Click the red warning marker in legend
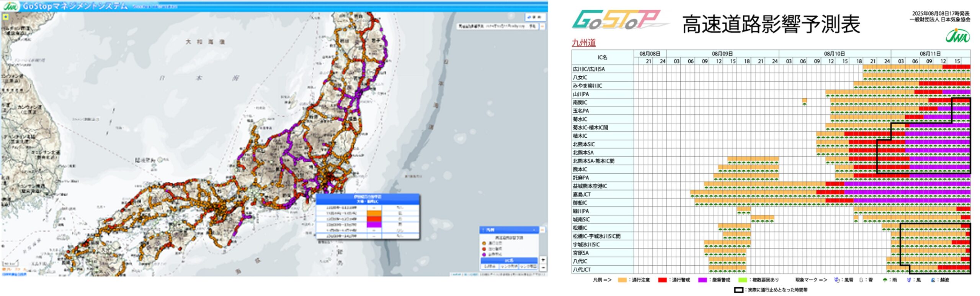The width and height of the screenshot is (980, 296). (484, 249)
